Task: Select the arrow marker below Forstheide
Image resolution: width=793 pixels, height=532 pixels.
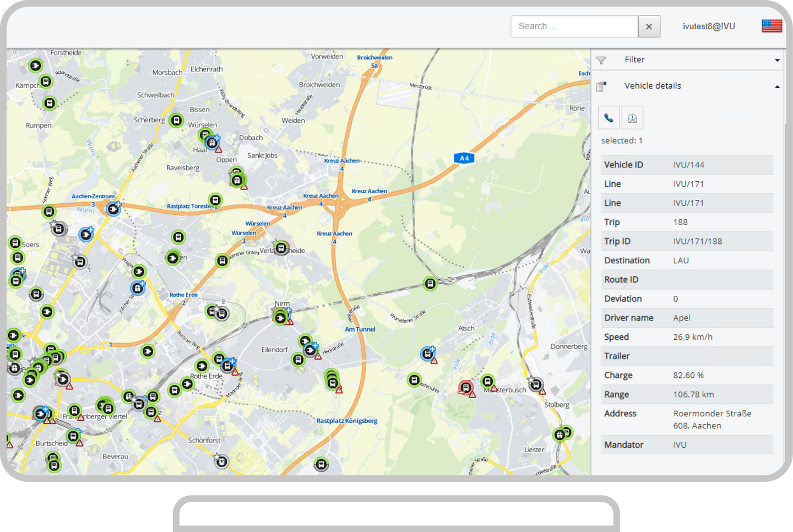Action: (35, 66)
